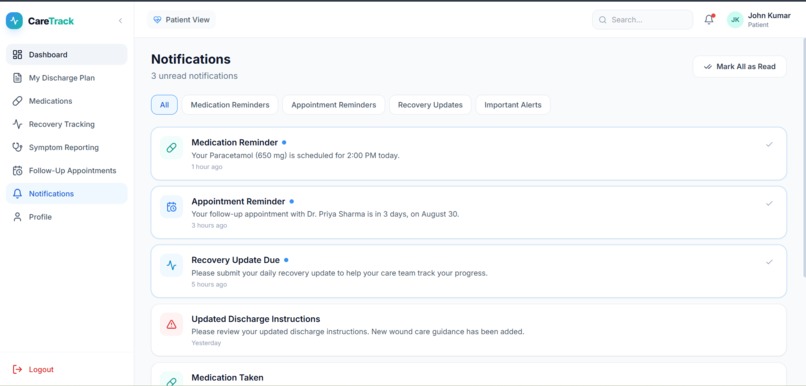Click the '5 hours ago' timestamp

(x=209, y=284)
